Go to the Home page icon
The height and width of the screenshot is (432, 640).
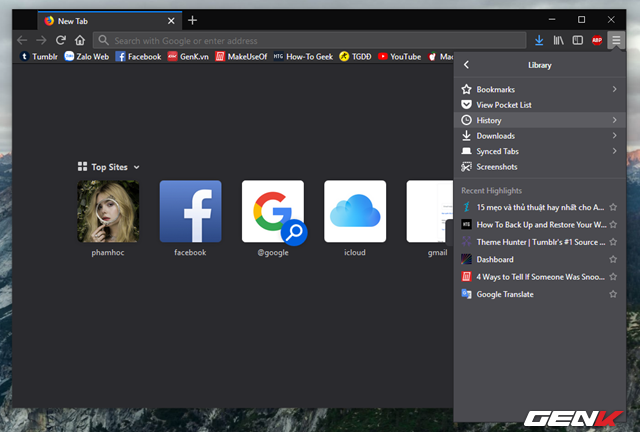[x=79, y=40]
